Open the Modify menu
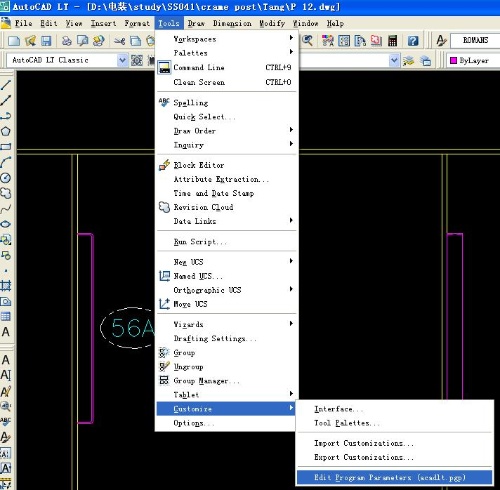Screen dimensions: 500x490 (x=272, y=23)
